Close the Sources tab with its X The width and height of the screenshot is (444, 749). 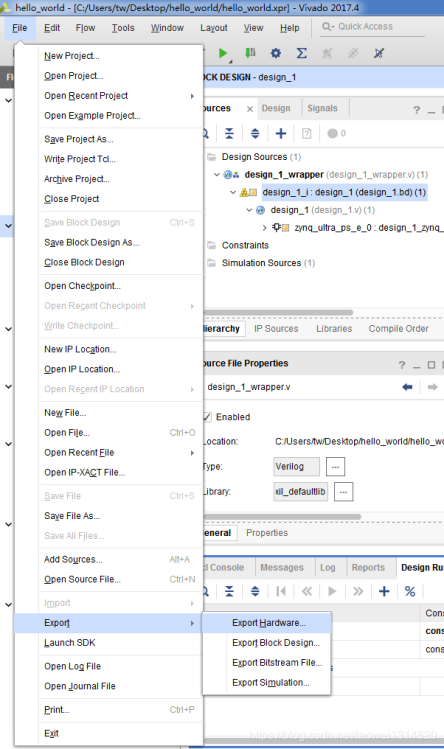(249, 109)
